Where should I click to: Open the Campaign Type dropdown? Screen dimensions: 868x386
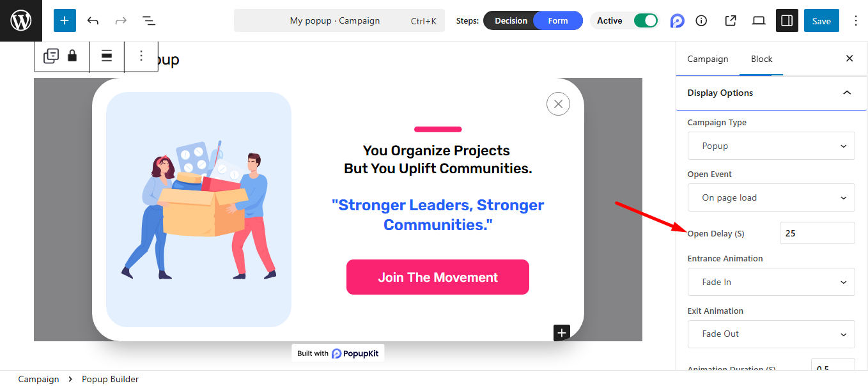pyautogui.click(x=771, y=146)
